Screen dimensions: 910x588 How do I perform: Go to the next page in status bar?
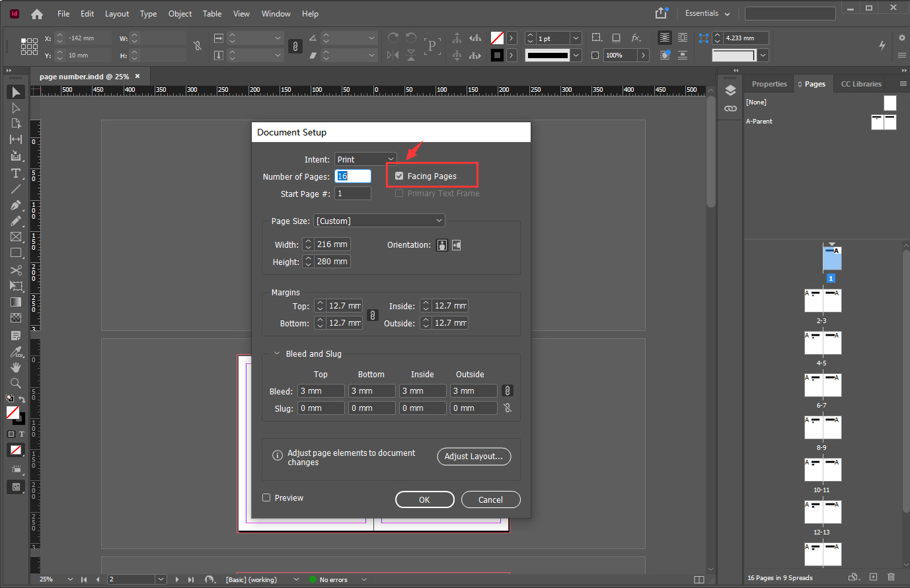coord(177,579)
